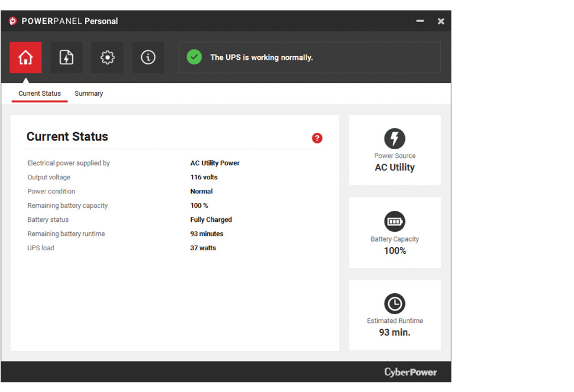The height and width of the screenshot is (392, 574).
Task: Click the 'AC Utility Power' value
Action: click(215, 163)
